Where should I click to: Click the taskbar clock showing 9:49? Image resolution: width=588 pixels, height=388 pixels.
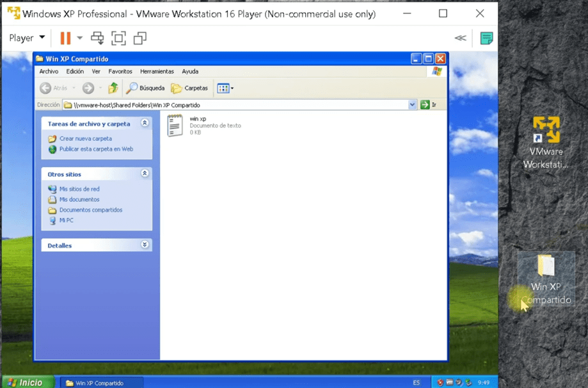coord(484,383)
